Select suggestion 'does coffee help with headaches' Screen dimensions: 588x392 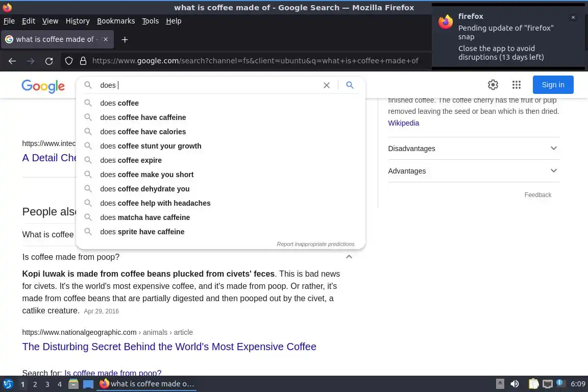pyautogui.click(x=220, y=203)
